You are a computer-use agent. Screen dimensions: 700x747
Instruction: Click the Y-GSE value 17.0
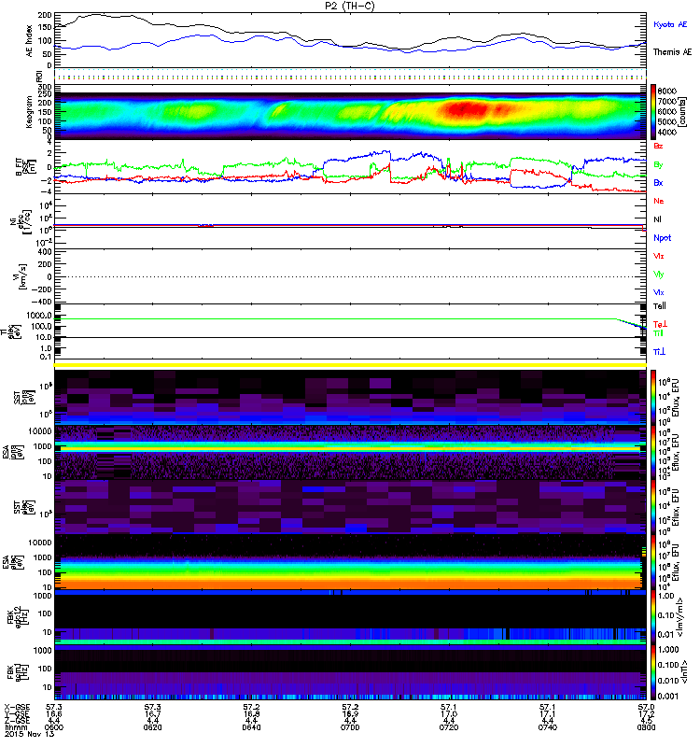click(x=449, y=714)
